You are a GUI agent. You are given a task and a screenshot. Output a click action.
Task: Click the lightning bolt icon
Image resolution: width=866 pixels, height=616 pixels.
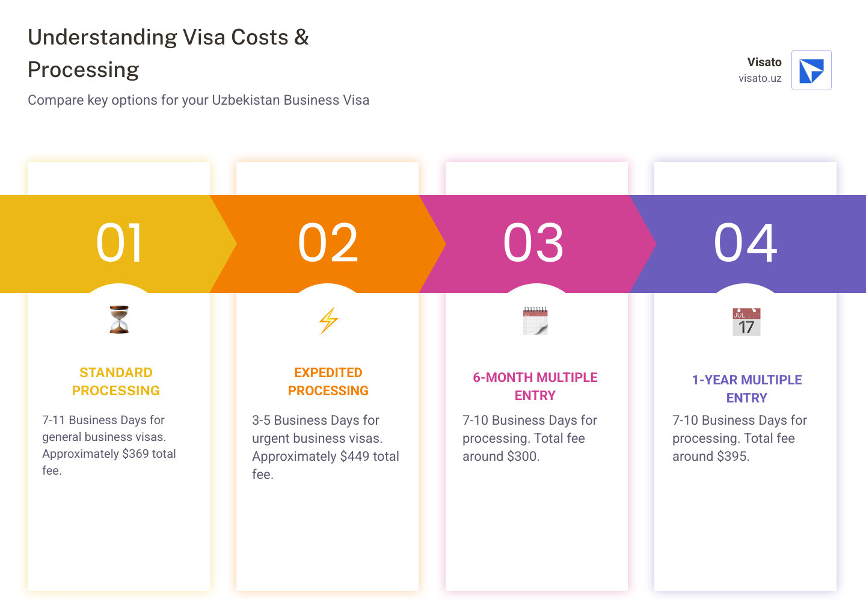(328, 321)
